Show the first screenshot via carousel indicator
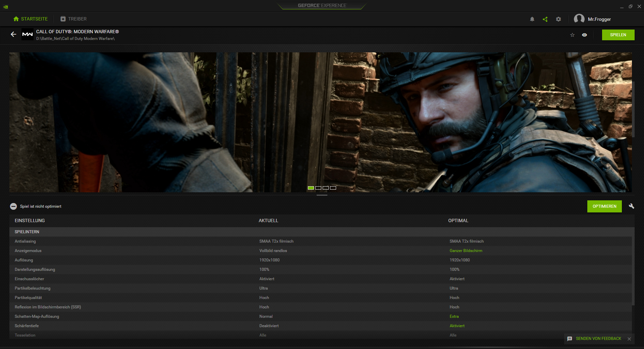 point(311,188)
